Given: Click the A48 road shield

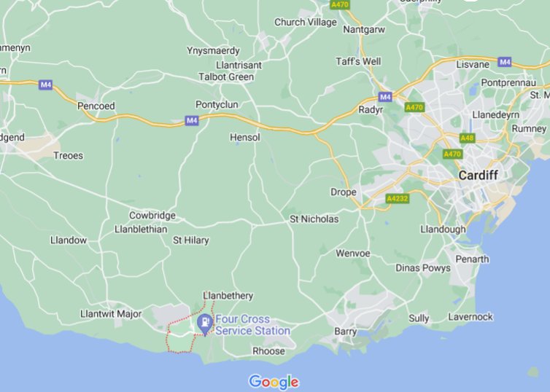Looking at the screenshot, I should pos(468,138).
